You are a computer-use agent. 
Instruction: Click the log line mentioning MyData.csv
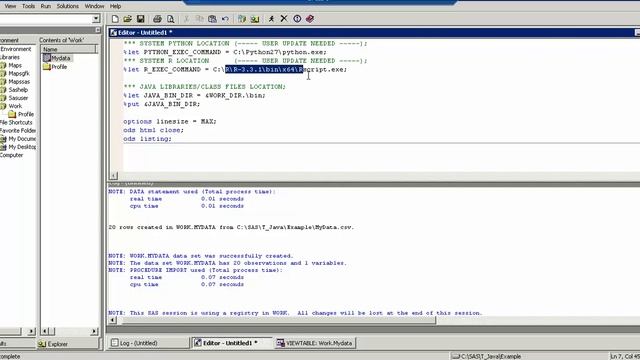click(231, 227)
